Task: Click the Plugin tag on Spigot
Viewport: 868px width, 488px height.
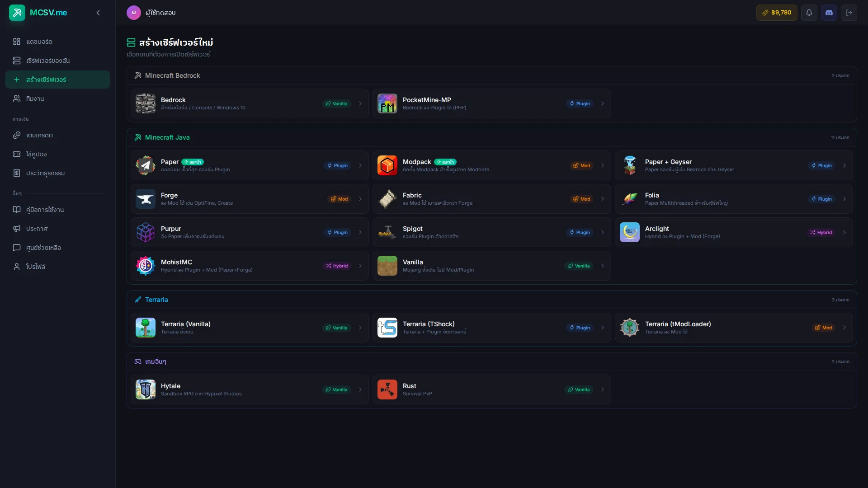Action: pos(580,232)
